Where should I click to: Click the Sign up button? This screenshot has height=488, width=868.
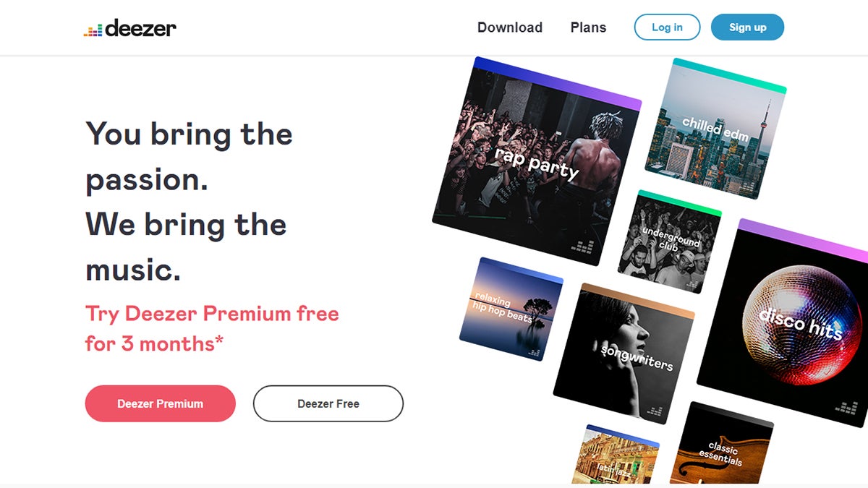click(x=748, y=27)
